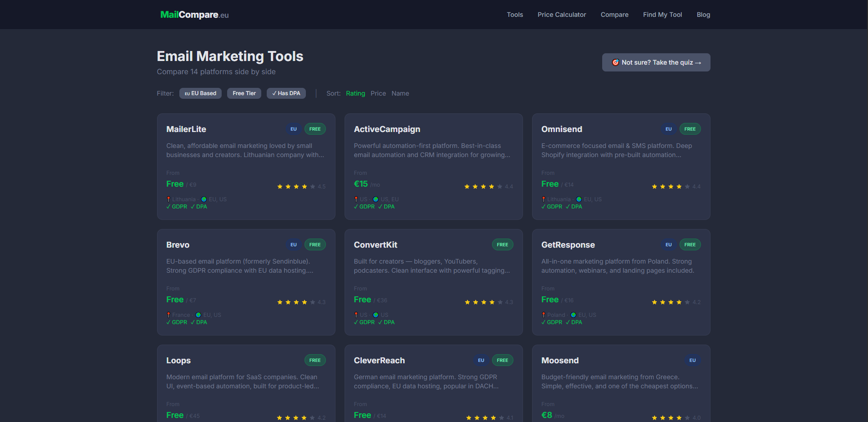868x422 pixels.
Task: Visit the Blog from top navigation
Action: point(703,15)
